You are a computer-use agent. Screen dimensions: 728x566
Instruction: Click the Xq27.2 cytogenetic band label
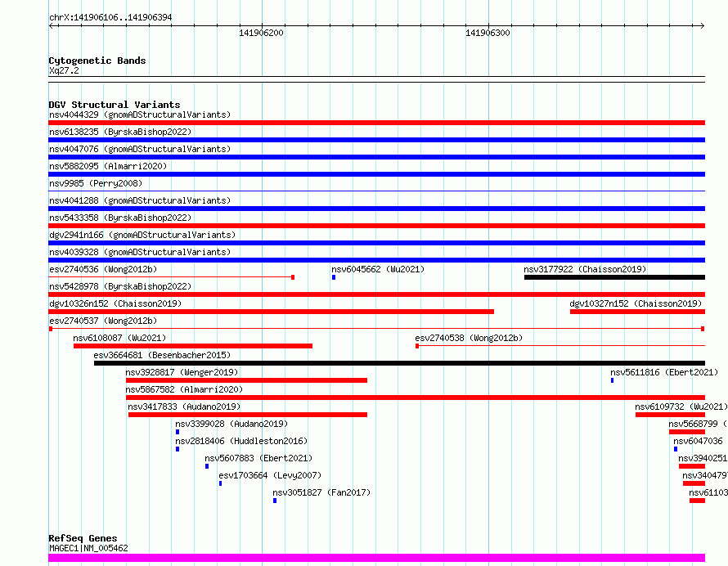[64, 70]
